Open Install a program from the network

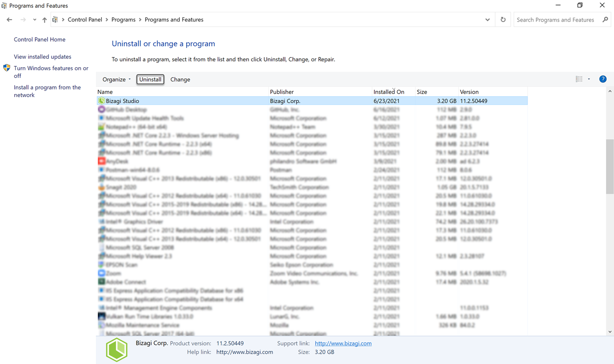(47, 91)
